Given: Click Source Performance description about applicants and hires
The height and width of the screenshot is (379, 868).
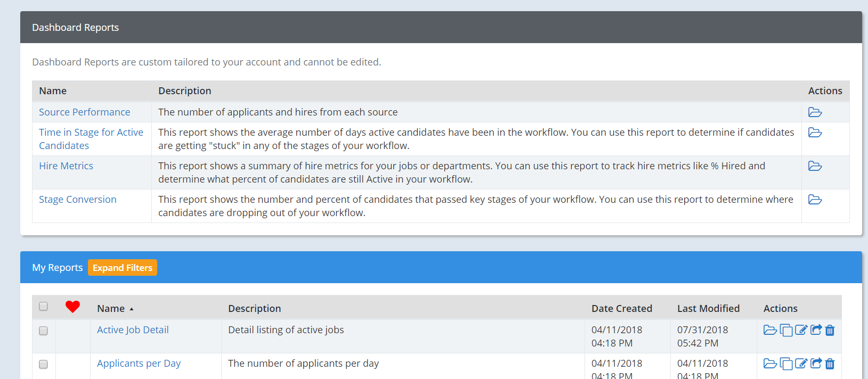Looking at the screenshot, I should [x=278, y=112].
